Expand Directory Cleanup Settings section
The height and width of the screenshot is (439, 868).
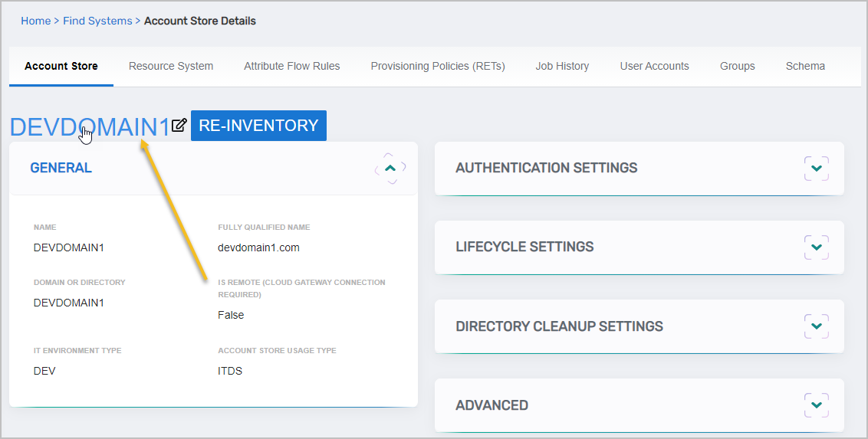point(816,326)
